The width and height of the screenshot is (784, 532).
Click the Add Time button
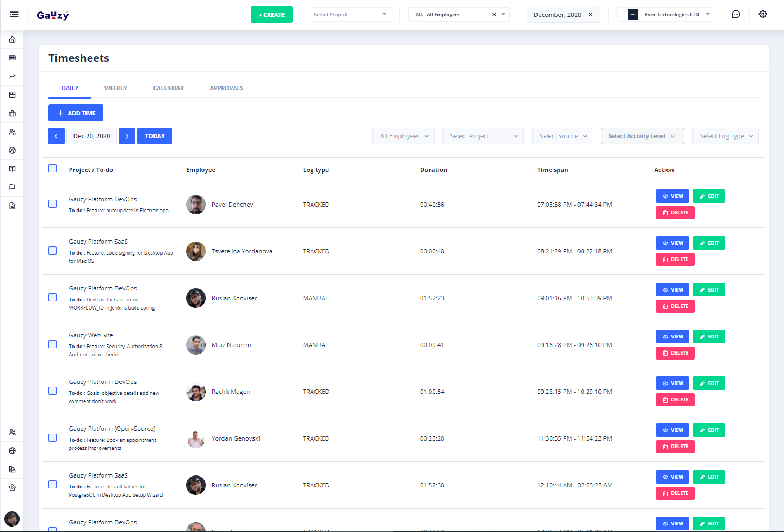tap(76, 113)
